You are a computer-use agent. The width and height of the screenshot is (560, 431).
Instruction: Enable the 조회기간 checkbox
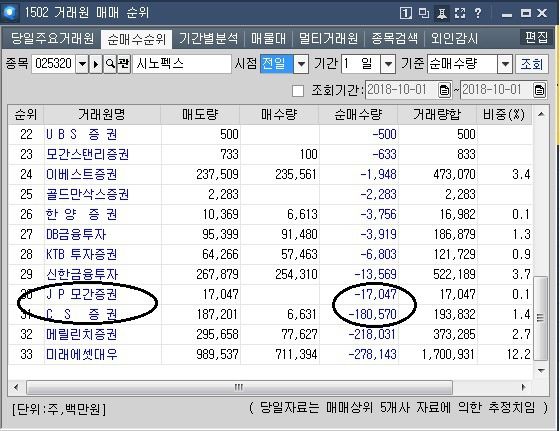pos(298,91)
